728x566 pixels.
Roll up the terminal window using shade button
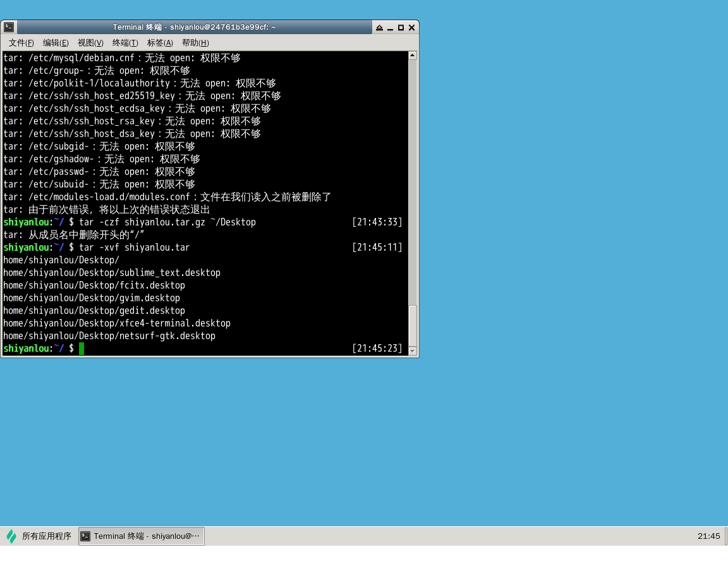379,28
